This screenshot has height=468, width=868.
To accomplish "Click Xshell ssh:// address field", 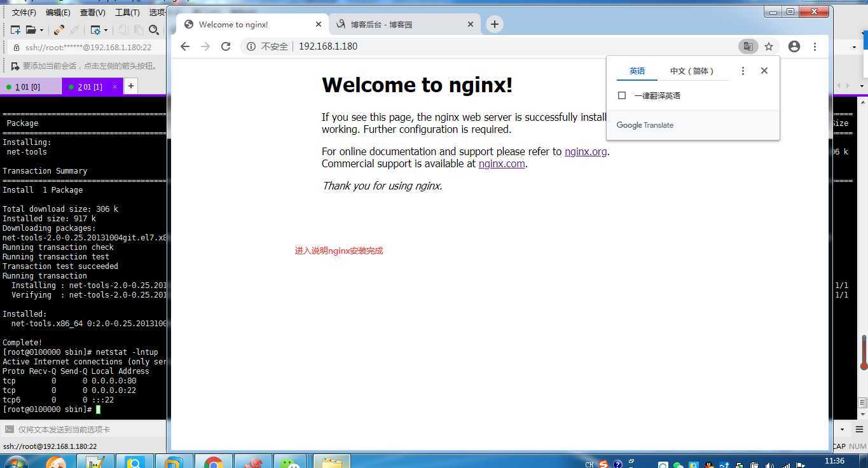I will tap(88, 48).
